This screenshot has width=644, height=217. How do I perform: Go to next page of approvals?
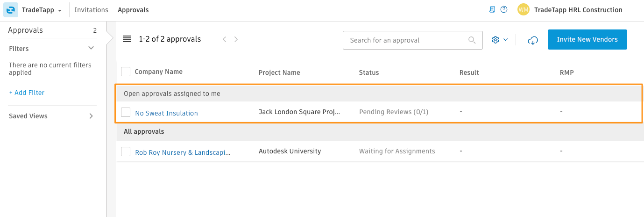point(236,39)
